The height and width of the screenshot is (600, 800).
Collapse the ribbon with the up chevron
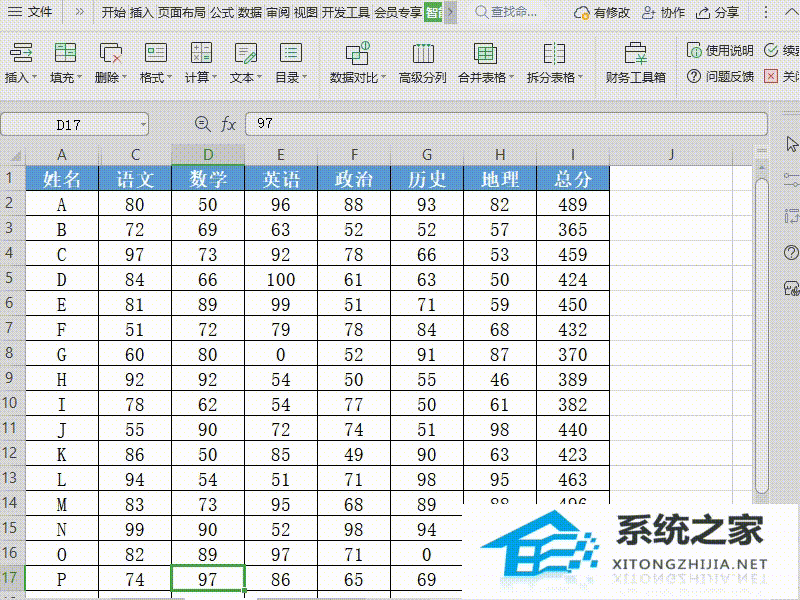coord(790,12)
